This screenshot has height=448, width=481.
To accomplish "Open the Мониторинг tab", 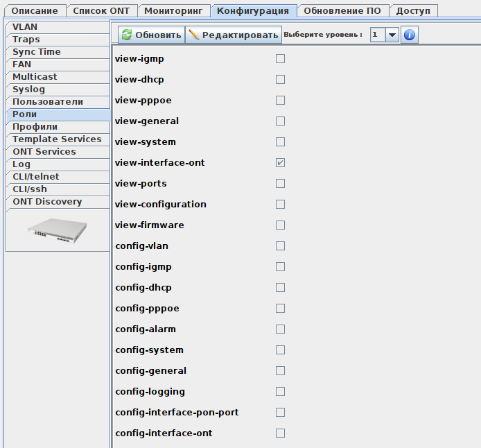I will (174, 10).
